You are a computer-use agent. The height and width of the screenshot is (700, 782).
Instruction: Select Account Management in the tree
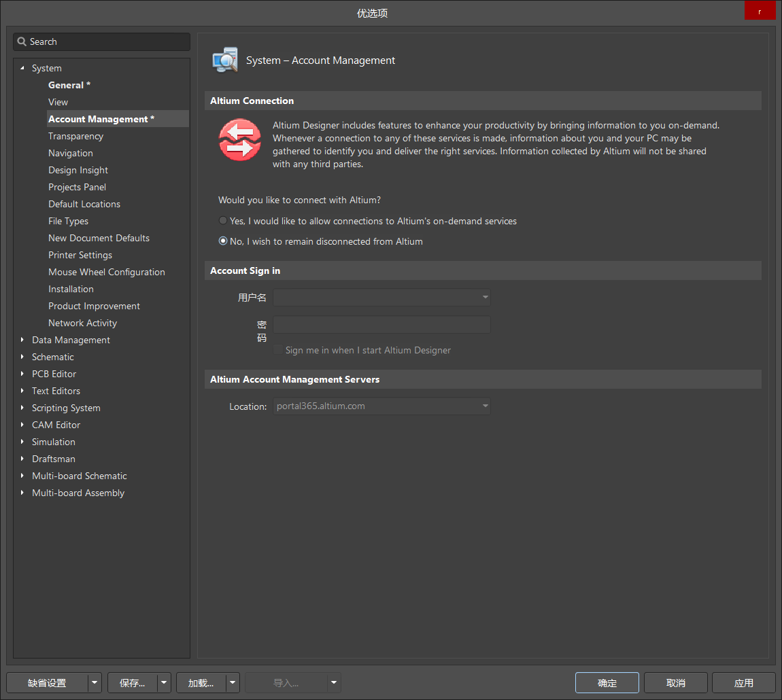(x=101, y=119)
